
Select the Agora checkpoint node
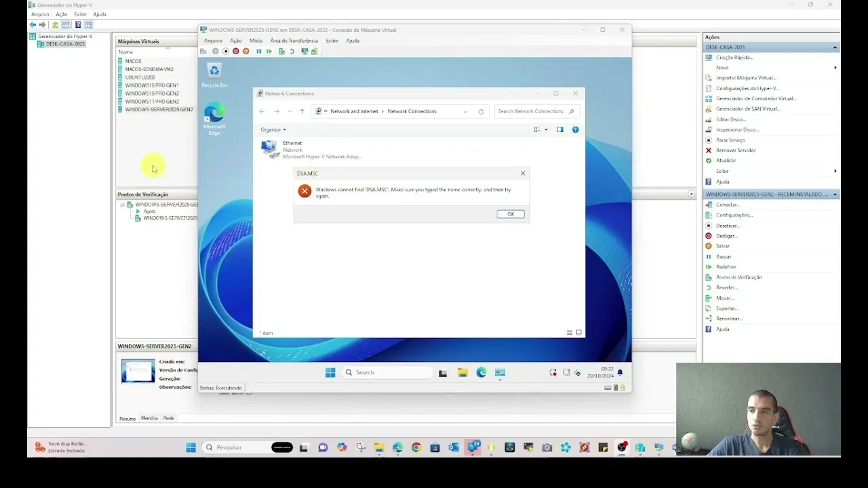[149, 211]
